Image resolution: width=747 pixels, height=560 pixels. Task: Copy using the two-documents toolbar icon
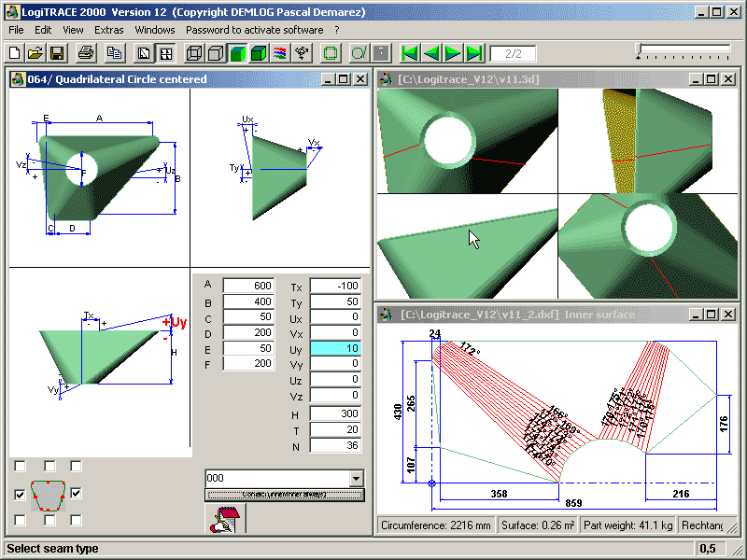click(x=114, y=53)
